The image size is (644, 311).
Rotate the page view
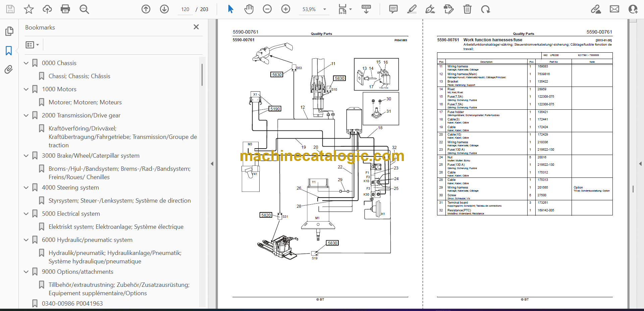click(486, 9)
